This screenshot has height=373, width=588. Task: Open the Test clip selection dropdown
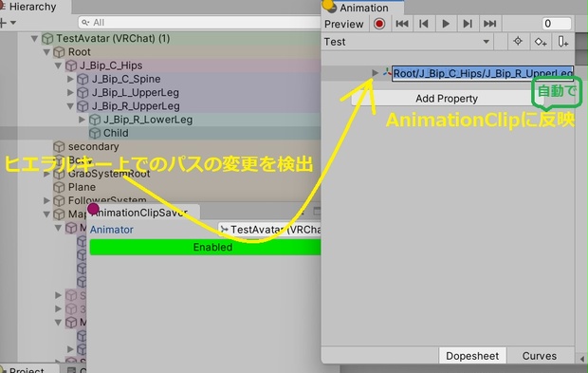pos(407,42)
